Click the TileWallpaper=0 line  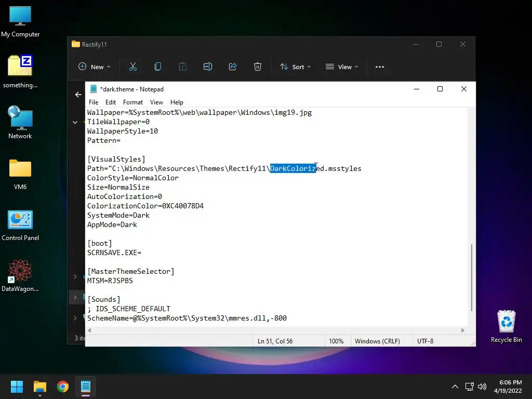[118, 122]
